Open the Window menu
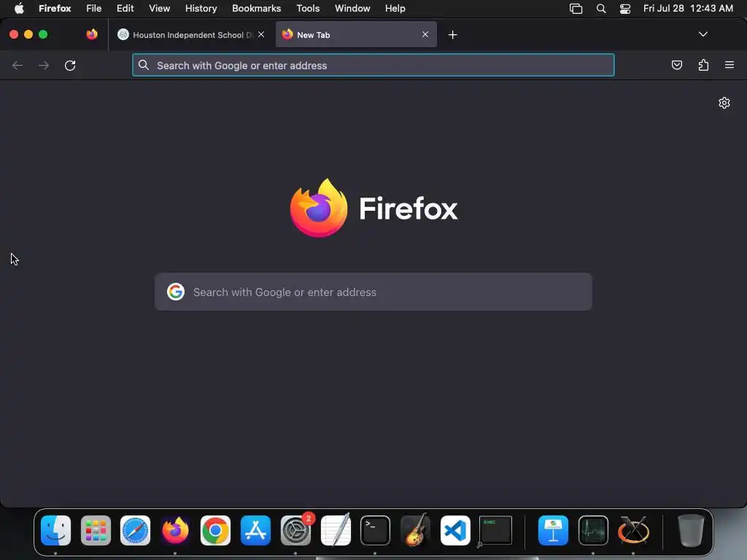747x560 pixels. coord(352,9)
